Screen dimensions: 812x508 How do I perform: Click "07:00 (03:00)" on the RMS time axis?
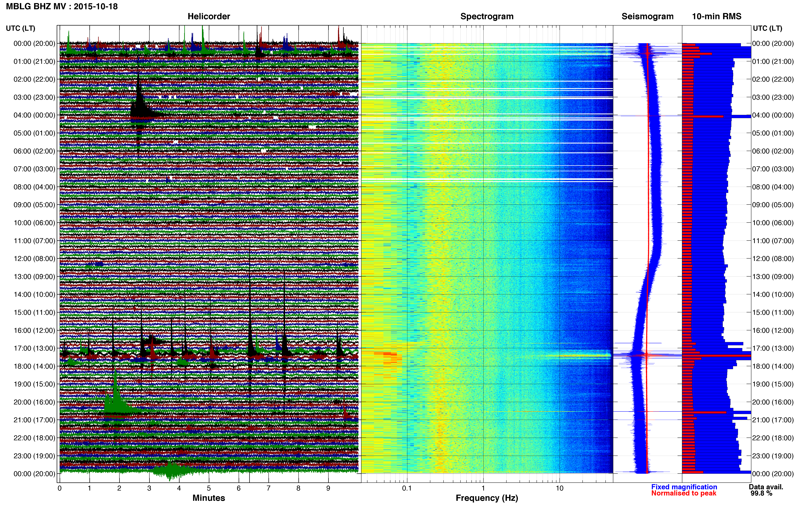tap(773, 169)
